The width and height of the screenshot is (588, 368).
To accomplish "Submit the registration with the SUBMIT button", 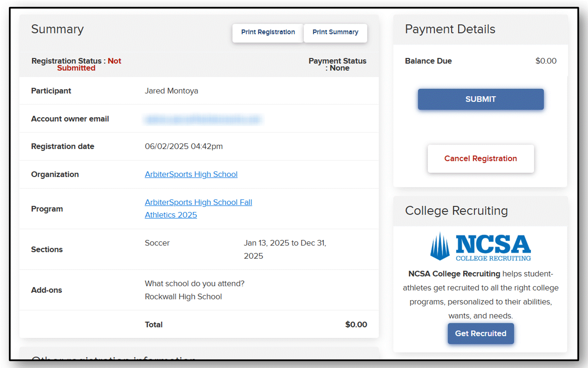I will (480, 99).
